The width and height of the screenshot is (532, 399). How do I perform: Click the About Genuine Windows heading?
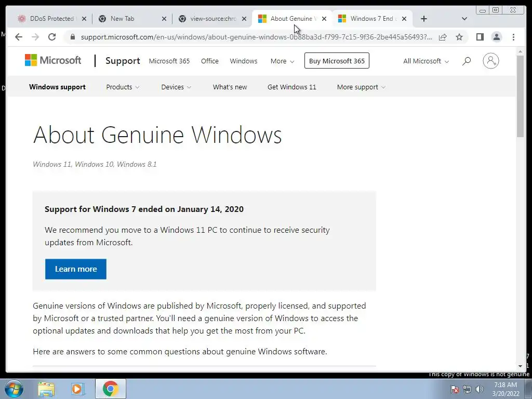(157, 135)
